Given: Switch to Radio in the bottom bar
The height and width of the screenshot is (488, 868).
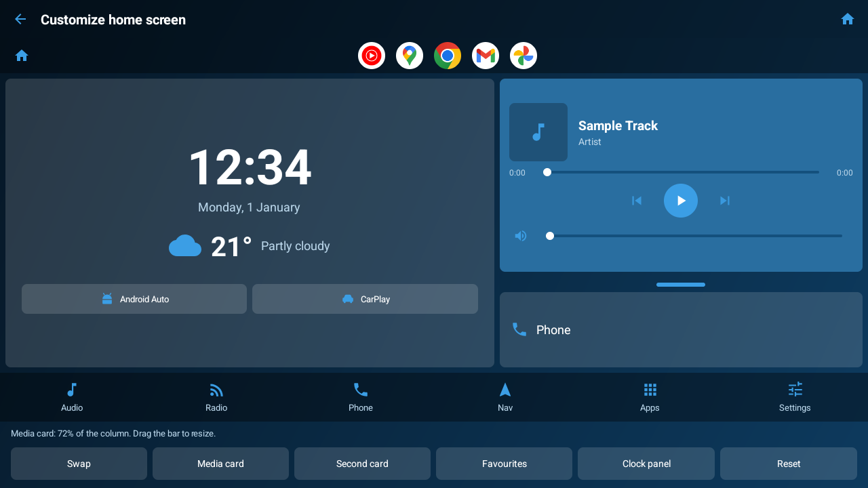Looking at the screenshot, I should click(216, 397).
